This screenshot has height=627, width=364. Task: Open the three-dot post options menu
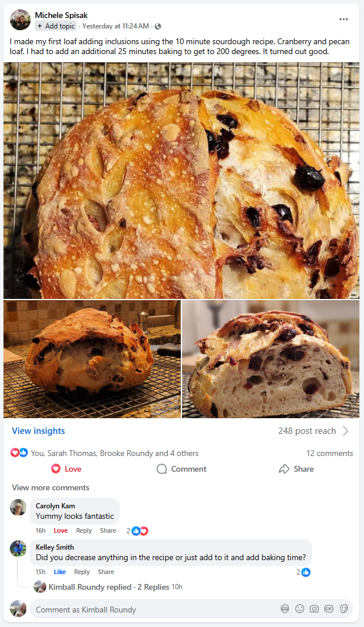pyautogui.click(x=344, y=19)
